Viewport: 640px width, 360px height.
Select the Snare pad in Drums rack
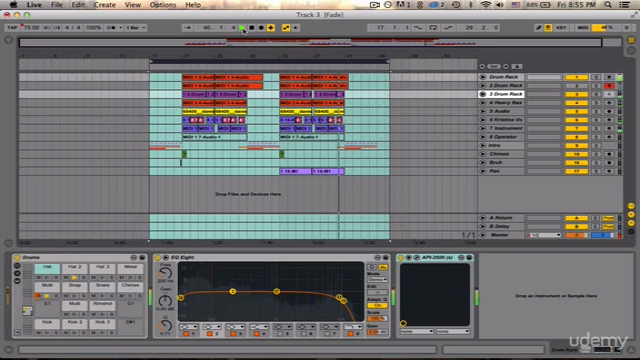pyautogui.click(x=102, y=286)
